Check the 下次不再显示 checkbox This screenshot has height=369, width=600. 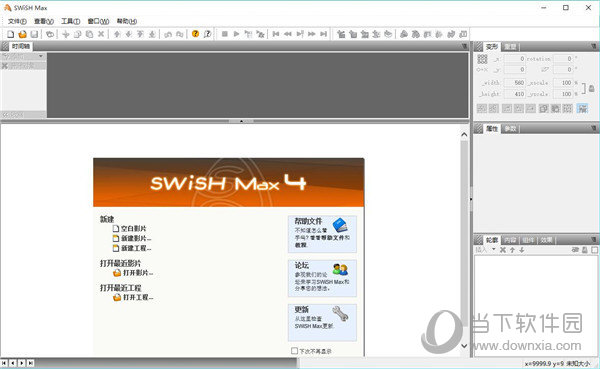coord(294,351)
